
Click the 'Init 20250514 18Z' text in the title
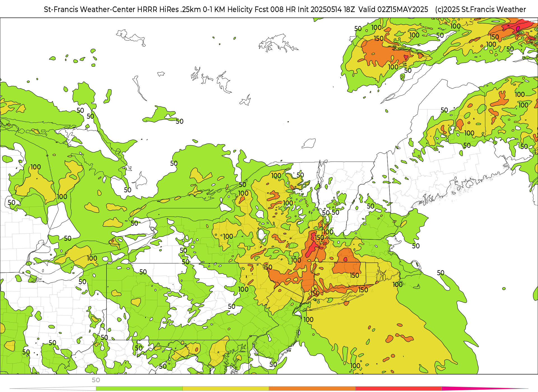pyautogui.click(x=326, y=10)
